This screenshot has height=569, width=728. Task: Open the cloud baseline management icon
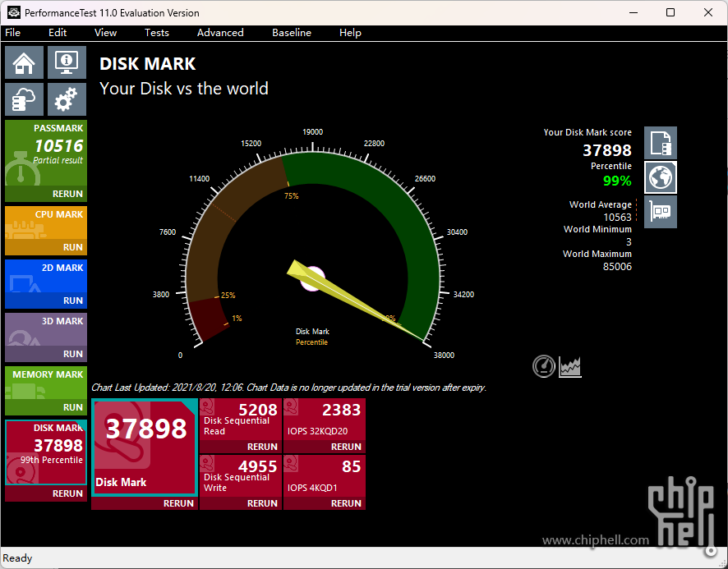[24, 99]
